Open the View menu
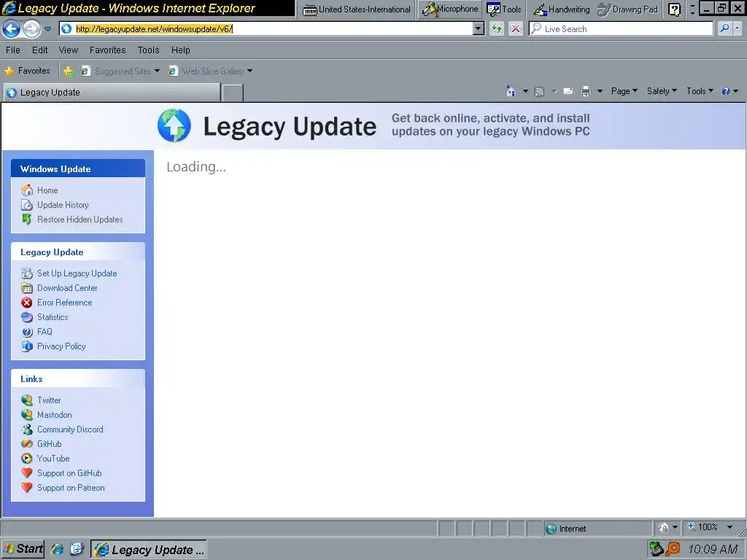 click(68, 50)
